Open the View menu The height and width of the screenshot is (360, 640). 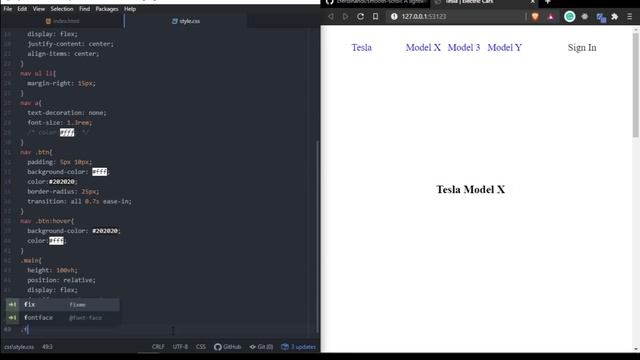39,9
